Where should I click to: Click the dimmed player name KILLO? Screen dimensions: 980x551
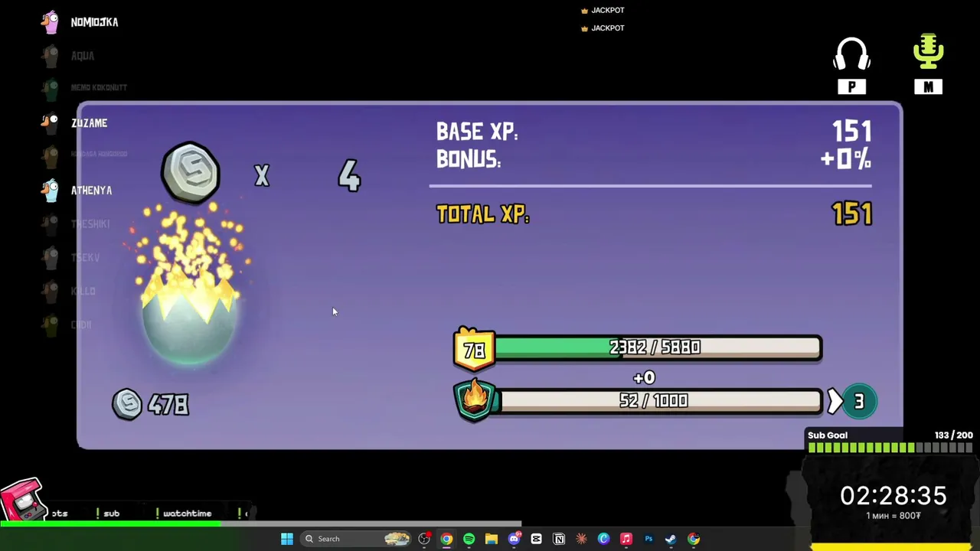[x=83, y=291]
